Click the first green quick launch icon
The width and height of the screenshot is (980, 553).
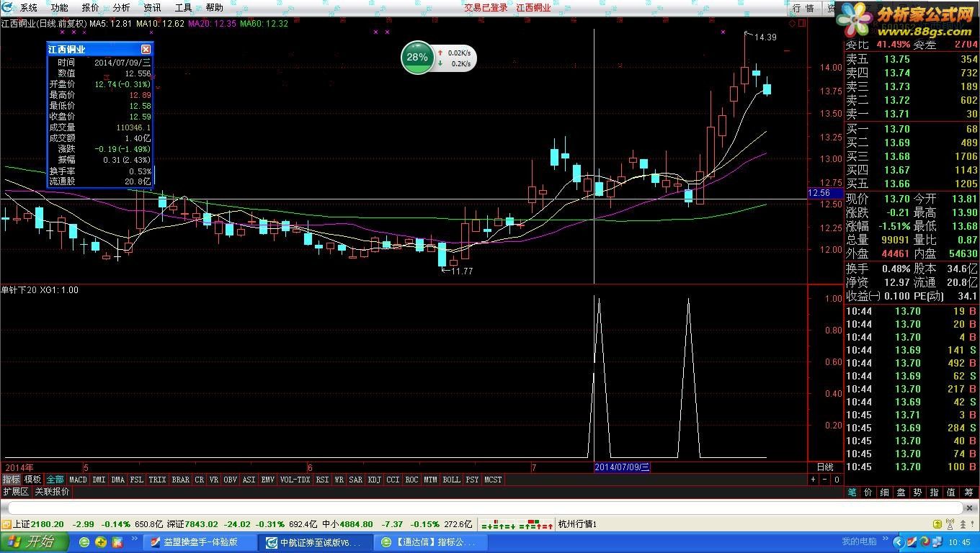(x=85, y=541)
